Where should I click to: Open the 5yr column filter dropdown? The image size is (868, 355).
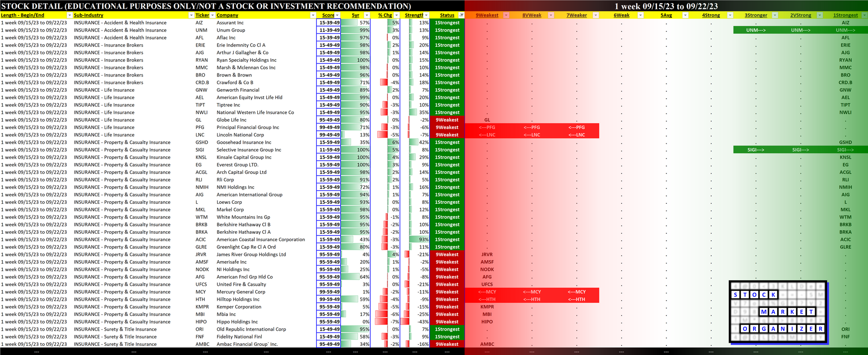tap(367, 15)
